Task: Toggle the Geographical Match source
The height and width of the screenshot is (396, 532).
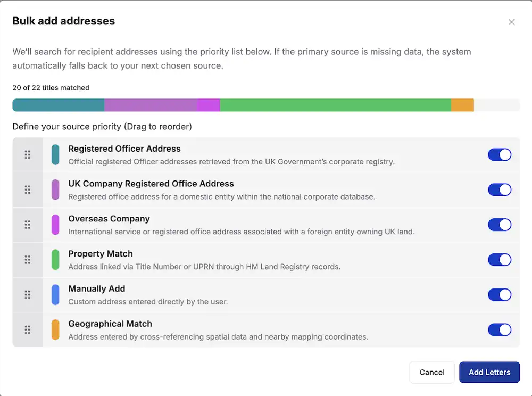Action: [500, 329]
